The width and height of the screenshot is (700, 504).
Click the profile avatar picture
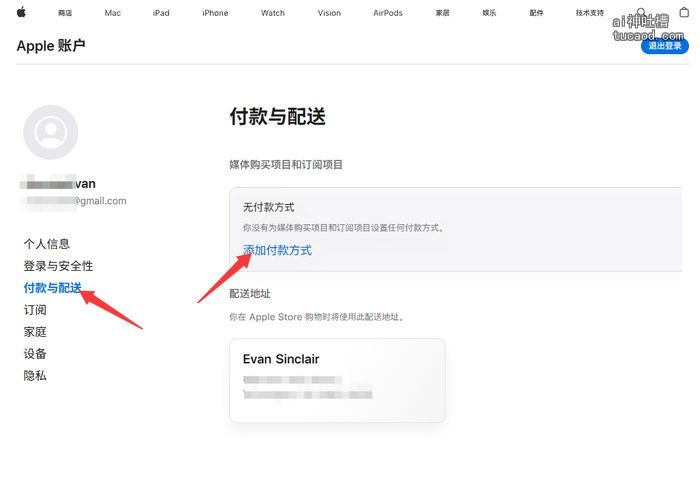pyautogui.click(x=50, y=132)
